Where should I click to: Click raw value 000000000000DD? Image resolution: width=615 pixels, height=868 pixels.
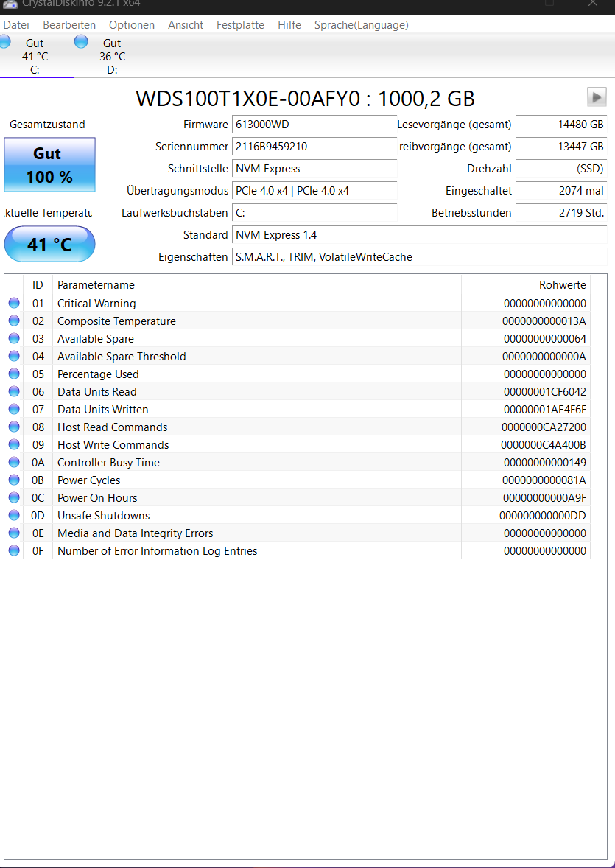(x=543, y=516)
